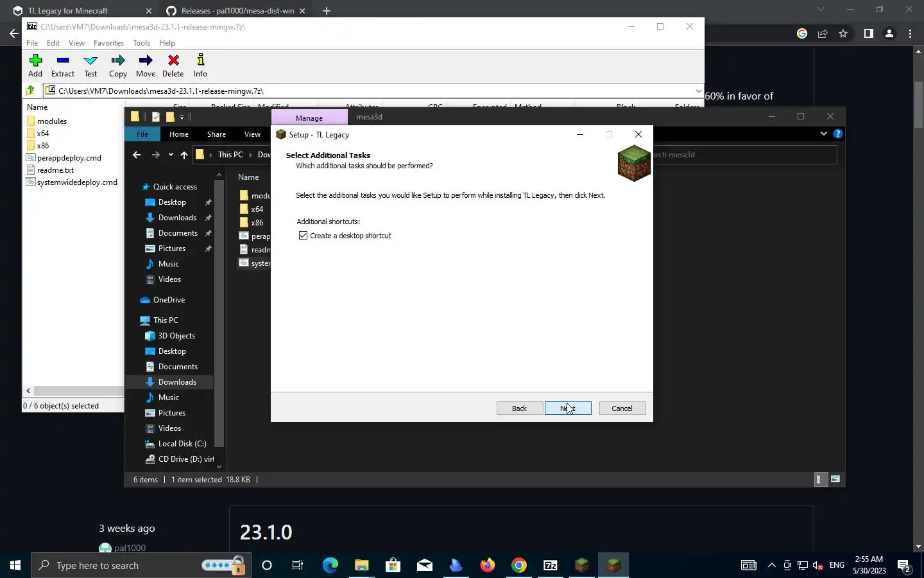This screenshot has height=578, width=924.
Task: Open Explorer quick access toolbar dropdown
Action: (x=182, y=117)
